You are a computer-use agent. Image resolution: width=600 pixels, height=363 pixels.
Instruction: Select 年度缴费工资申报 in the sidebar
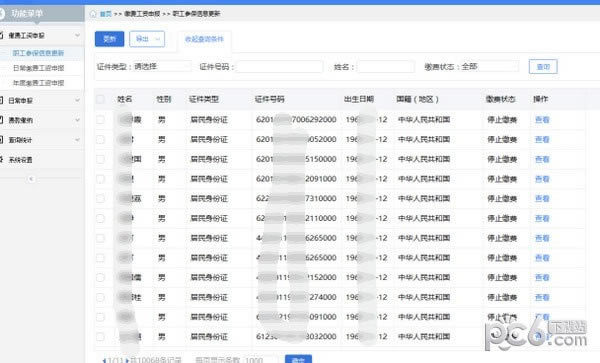pyautogui.click(x=38, y=83)
